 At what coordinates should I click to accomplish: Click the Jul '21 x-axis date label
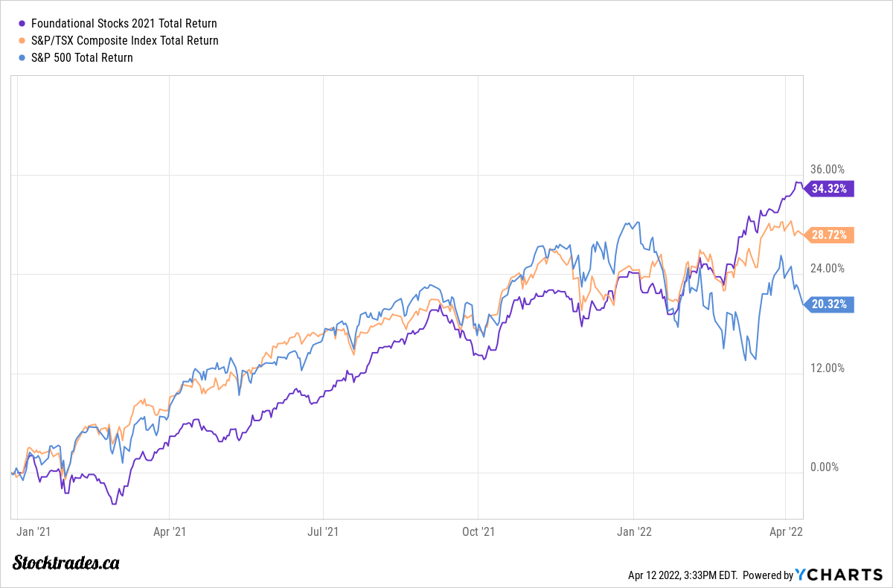click(x=323, y=532)
